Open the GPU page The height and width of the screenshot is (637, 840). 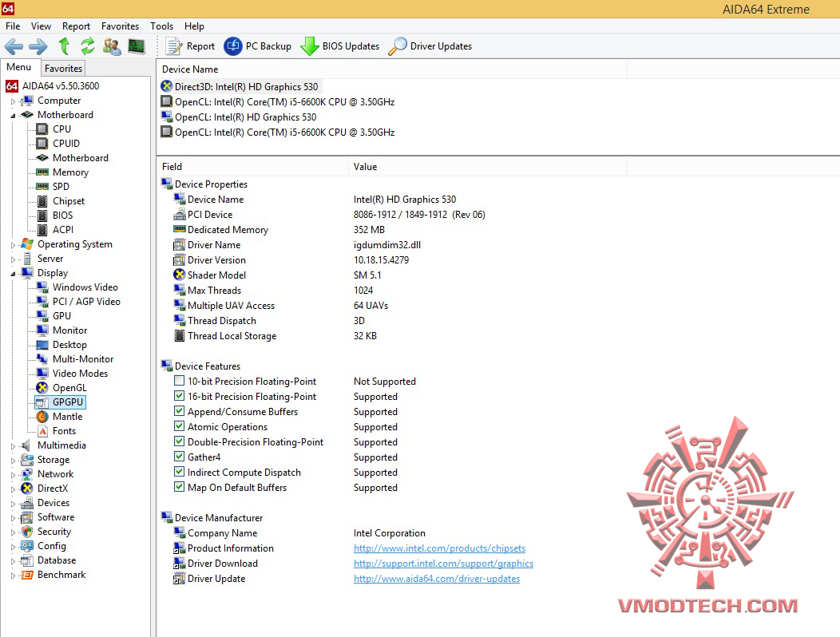tap(61, 316)
